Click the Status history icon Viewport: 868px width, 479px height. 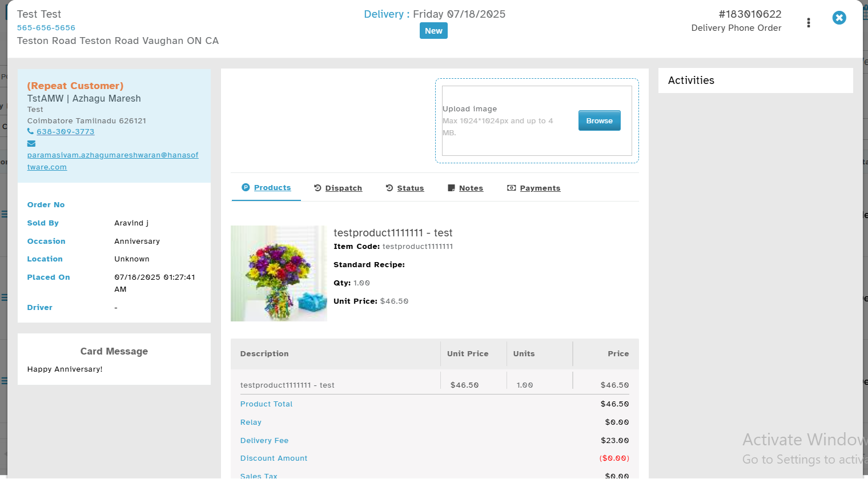tap(389, 188)
